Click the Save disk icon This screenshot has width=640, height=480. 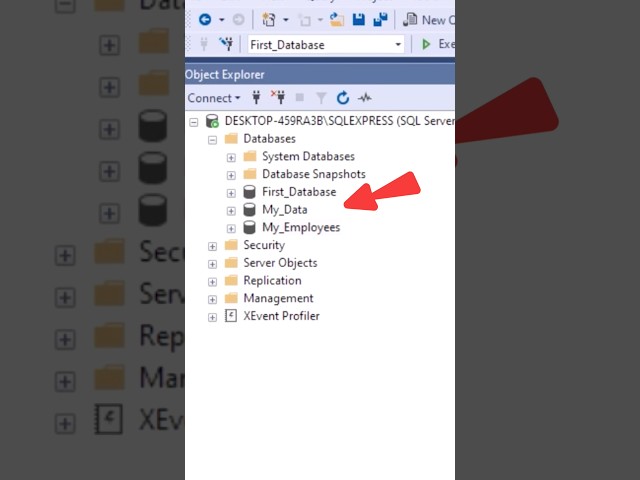pos(358,20)
